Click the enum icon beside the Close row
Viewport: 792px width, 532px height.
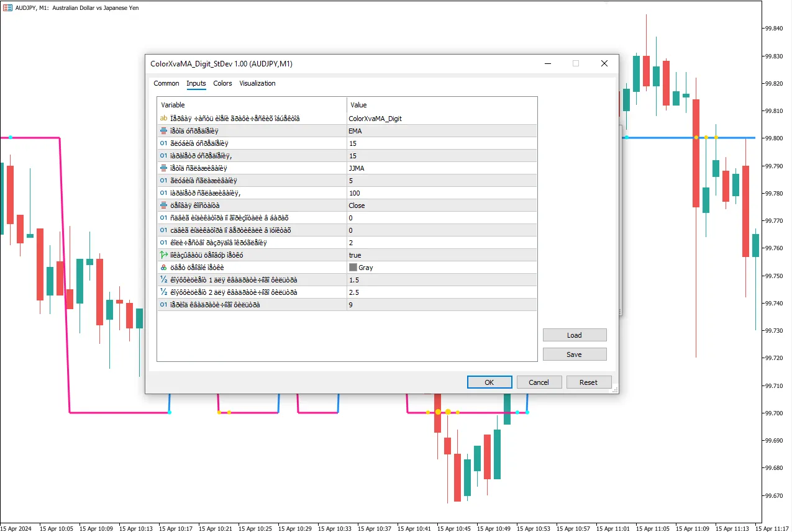coord(164,205)
